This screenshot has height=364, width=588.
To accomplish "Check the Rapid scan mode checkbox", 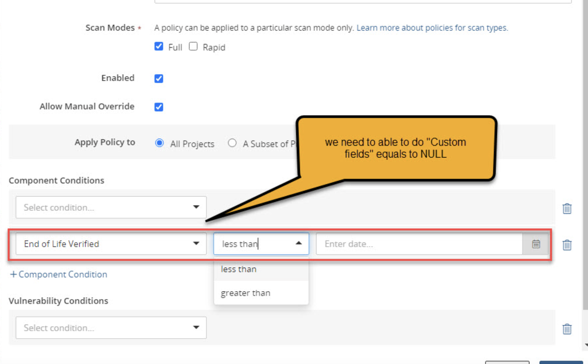I will tap(193, 46).
